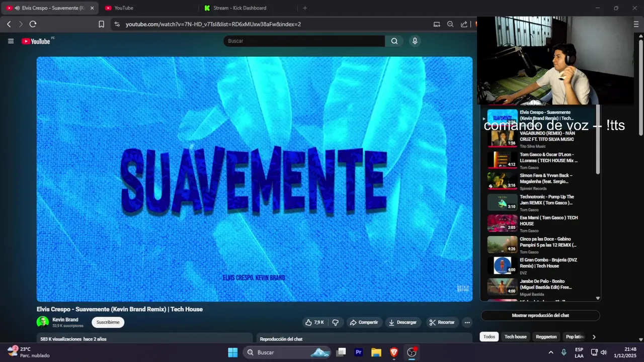Open the weather widget 23°C Parc. nublado
The height and width of the screenshot is (362, 644).
tap(28, 352)
